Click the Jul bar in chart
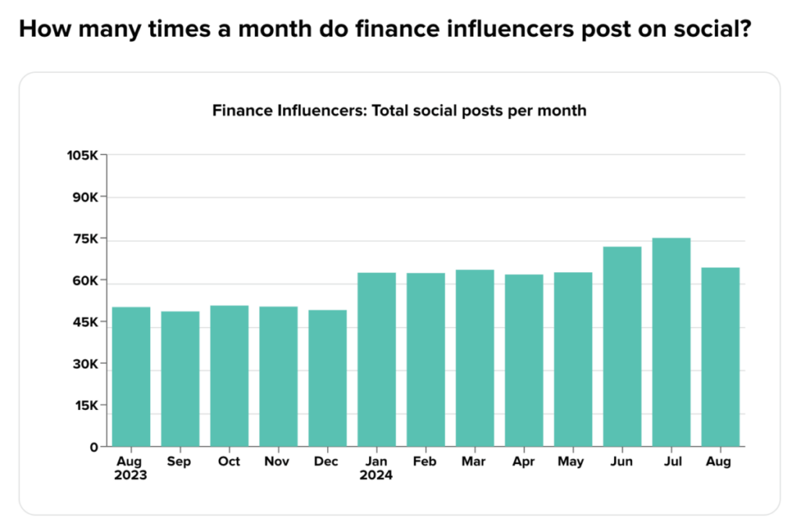Screen dimensions: 801x532 [x=671, y=342]
